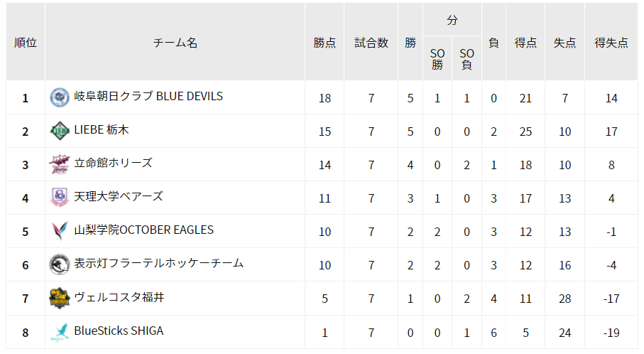Click the 試合数 column header
The image size is (644, 354).
pyautogui.click(x=371, y=43)
